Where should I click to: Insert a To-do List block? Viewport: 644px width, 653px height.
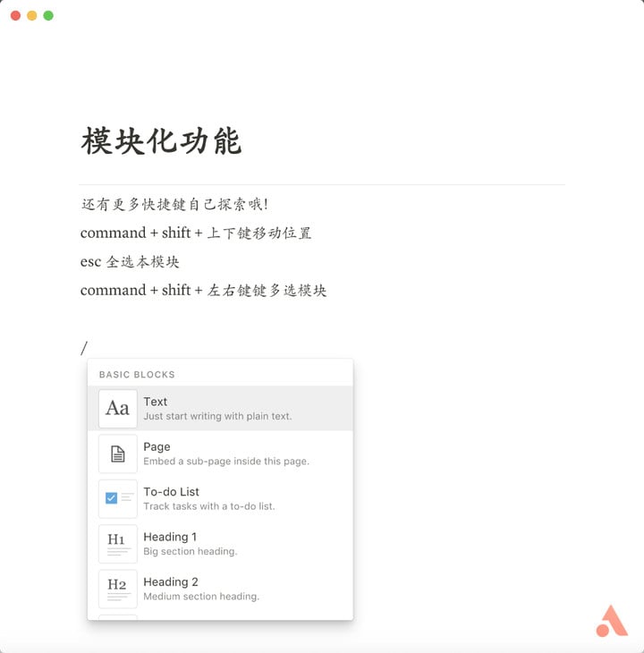220,498
